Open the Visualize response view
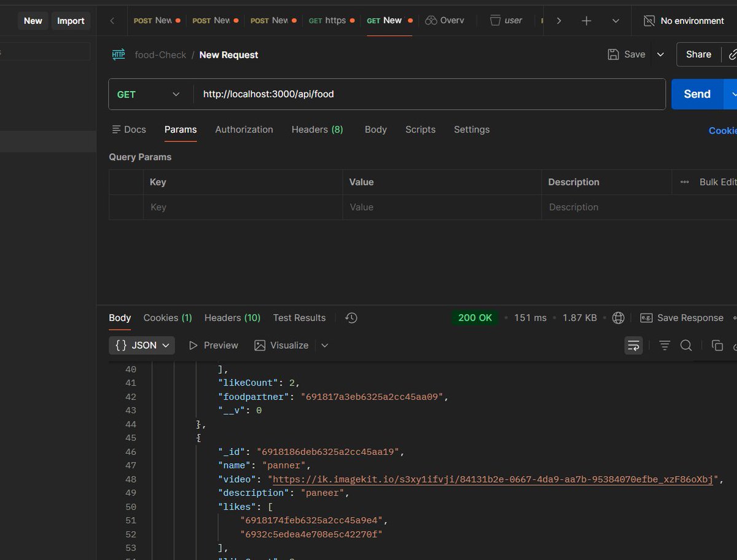737x560 pixels. click(281, 346)
